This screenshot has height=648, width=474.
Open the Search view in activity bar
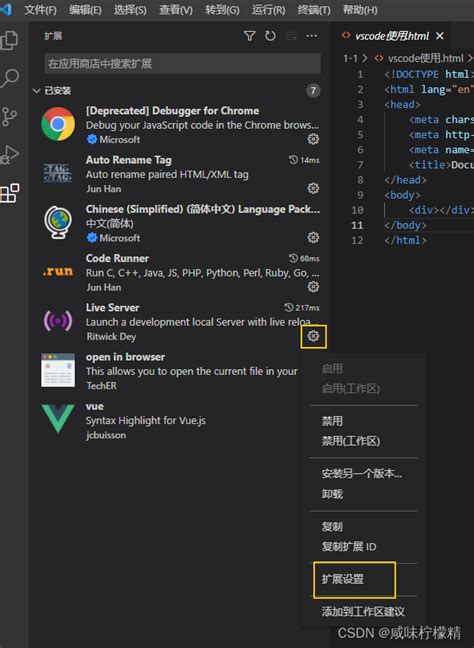[9, 78]
